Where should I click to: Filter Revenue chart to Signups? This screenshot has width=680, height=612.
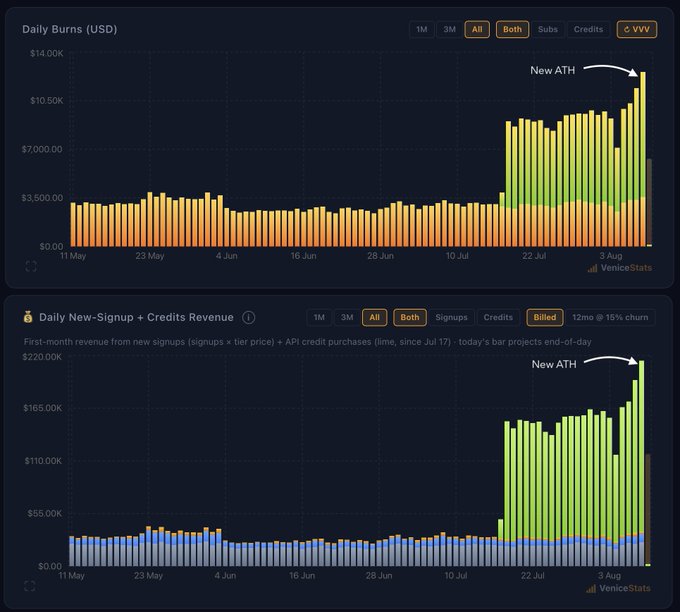point(451,317)
